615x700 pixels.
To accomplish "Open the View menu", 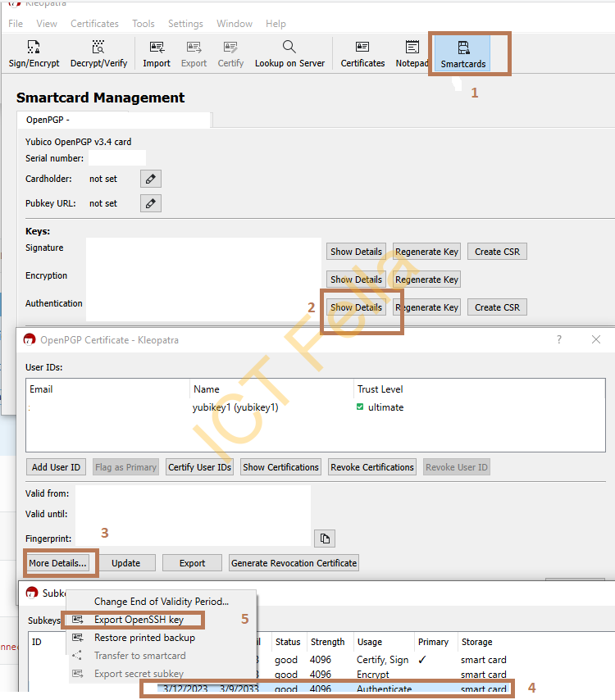I will point(47,24).
